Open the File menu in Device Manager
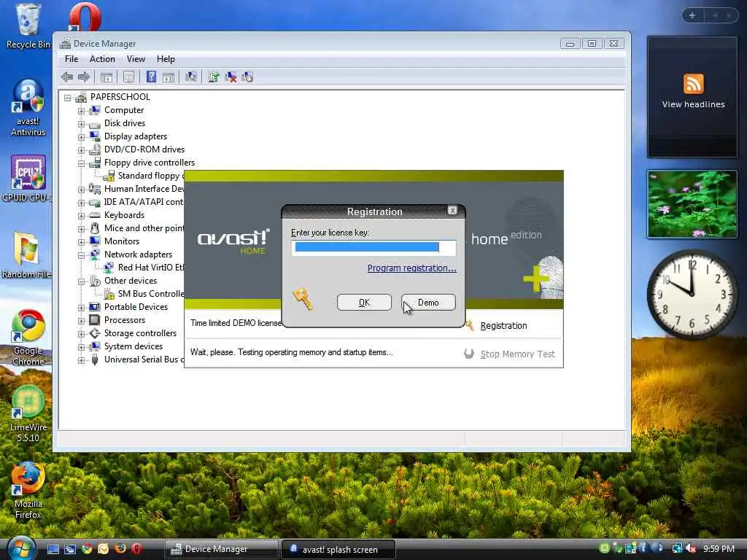 pos(71,59)
